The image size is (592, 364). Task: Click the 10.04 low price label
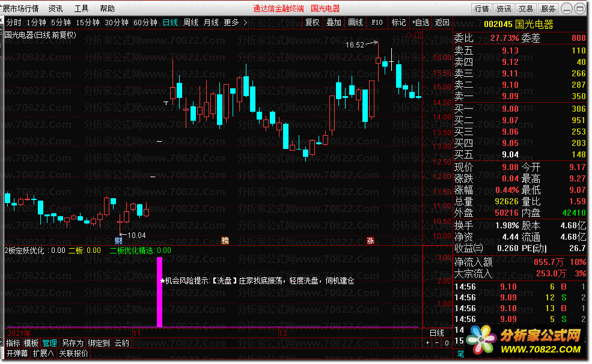click(x=136, y=235)
